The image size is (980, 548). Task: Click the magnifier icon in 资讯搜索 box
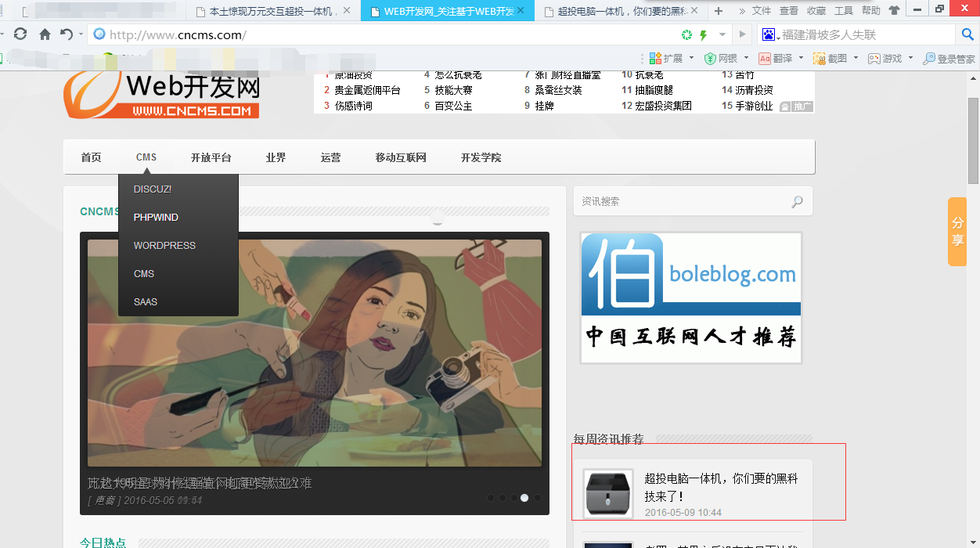[797, 202]
